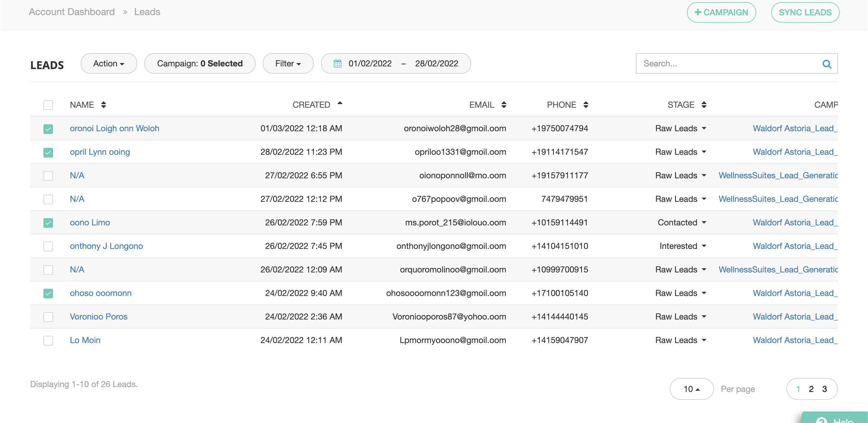The image size is (868, 423).
Task: Toggle the Created column sort arrow
Action: click(340, 103)
